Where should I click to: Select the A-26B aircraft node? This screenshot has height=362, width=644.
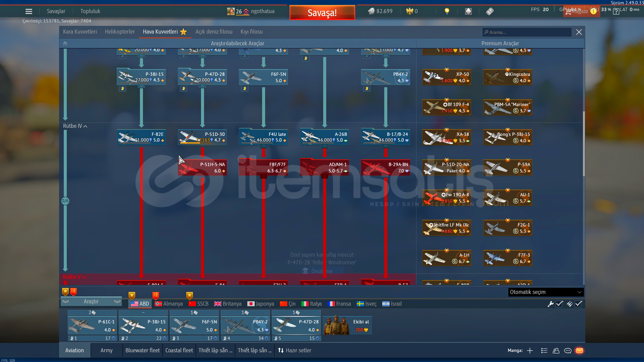point(325,137)
